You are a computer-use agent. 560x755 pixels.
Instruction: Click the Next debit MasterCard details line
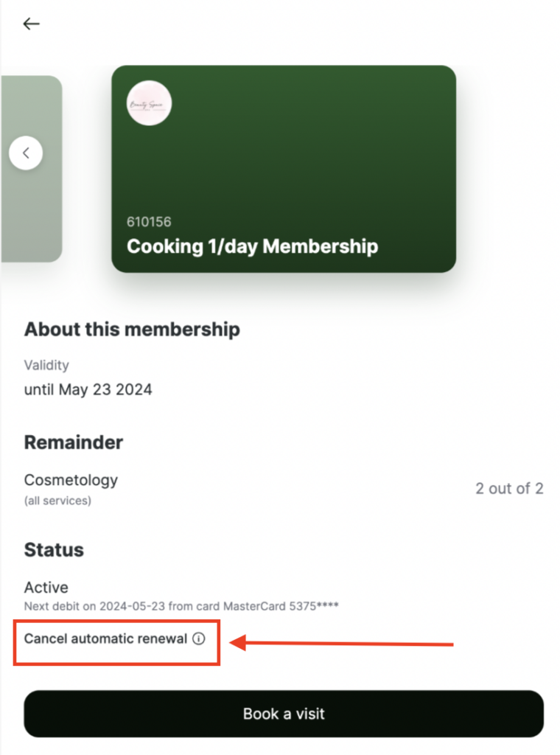181,606
